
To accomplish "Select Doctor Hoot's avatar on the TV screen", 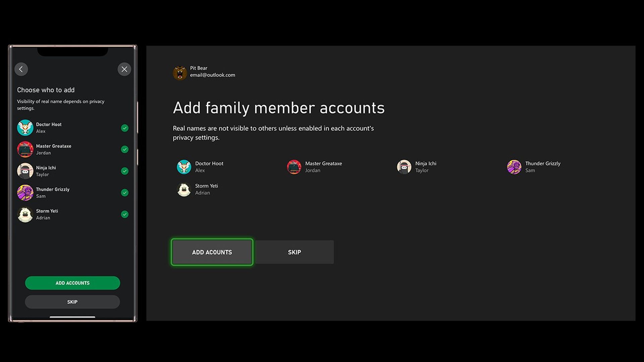I will pyautogui.click(x=184, y=167).
